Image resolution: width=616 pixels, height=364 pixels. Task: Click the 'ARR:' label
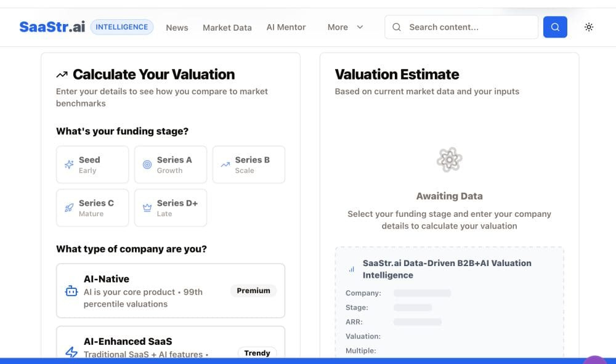354,322
